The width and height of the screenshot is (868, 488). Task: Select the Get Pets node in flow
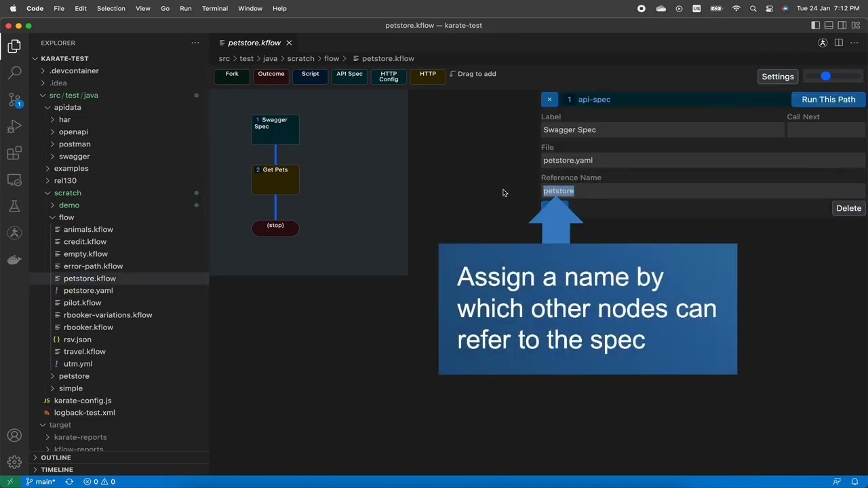pyautogui.click(x=275, y=180)
